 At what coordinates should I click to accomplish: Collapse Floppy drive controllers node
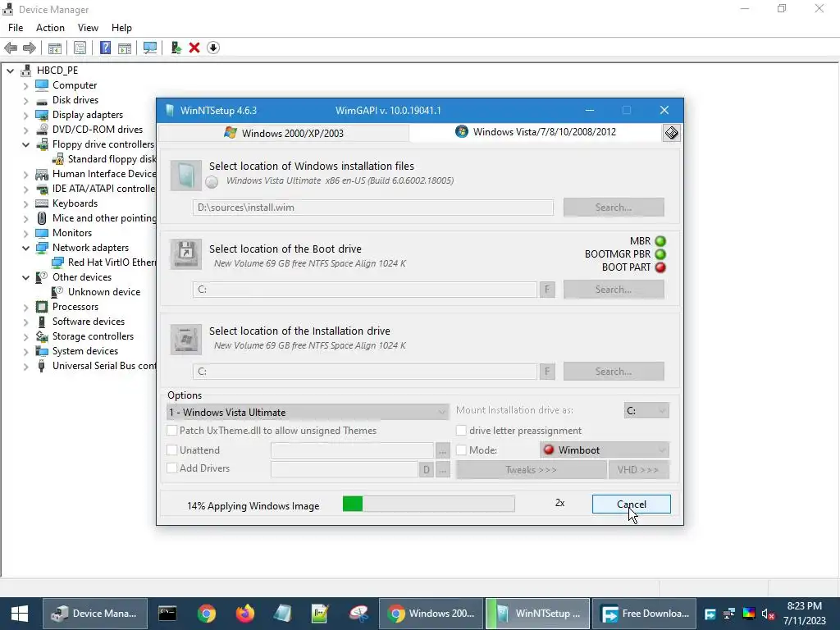(25, 144)
